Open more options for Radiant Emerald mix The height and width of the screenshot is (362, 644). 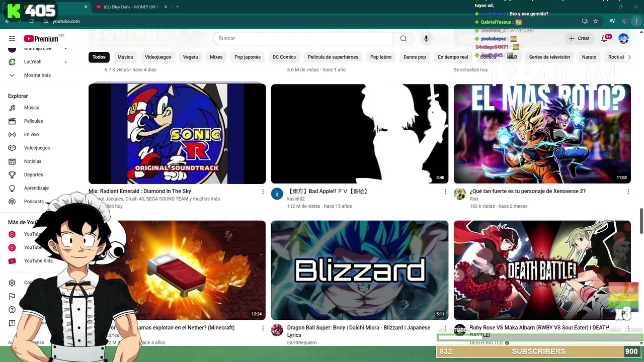tap(263, 192)
